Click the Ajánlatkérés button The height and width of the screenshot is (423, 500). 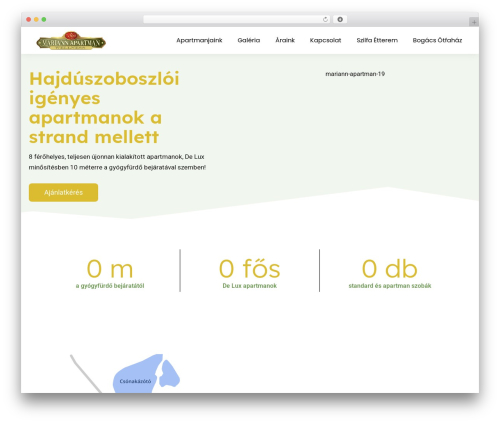point(63,192)
